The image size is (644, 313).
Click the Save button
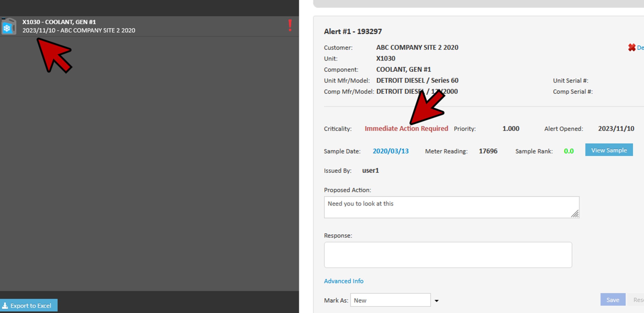613,300
